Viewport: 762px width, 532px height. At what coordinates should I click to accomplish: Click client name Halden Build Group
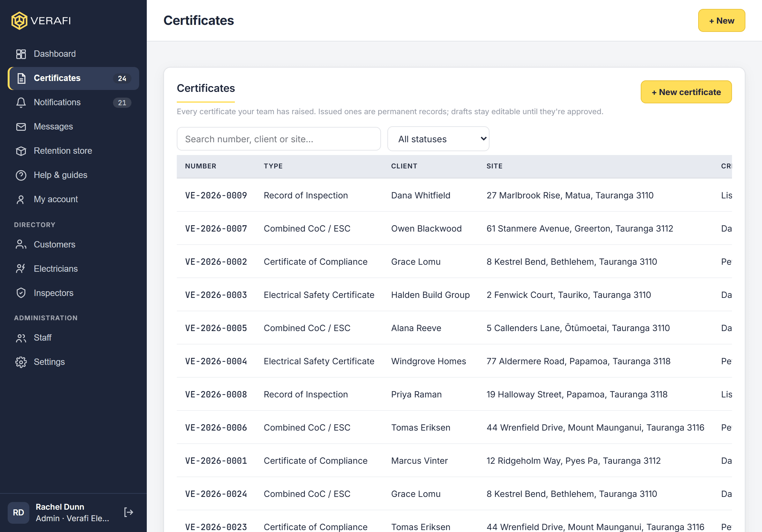430,295
